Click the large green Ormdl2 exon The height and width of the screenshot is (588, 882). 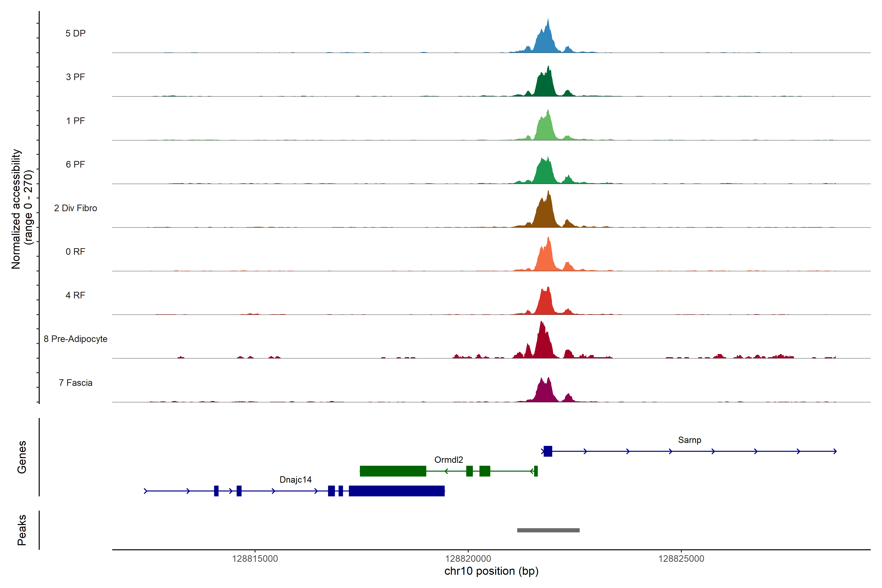click(393, 471)
